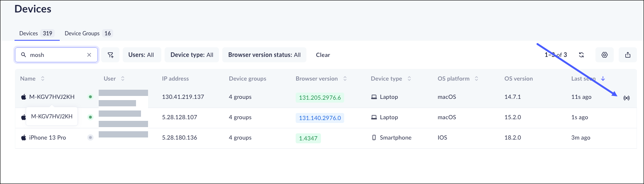Sort by Last seen arrow icon
This screenshot has width=644, height=184.
click(603, 79)
